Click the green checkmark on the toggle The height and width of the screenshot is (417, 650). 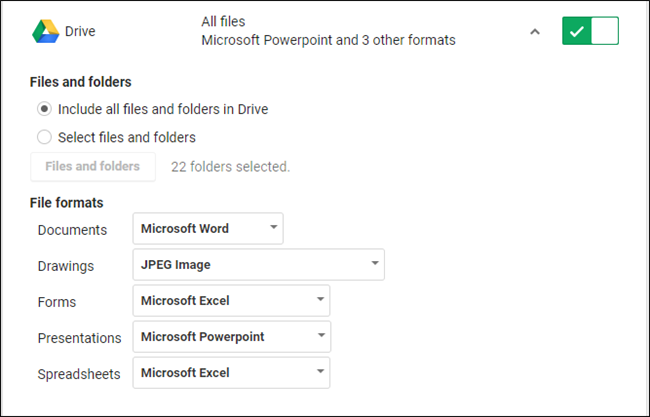(575, 31)
